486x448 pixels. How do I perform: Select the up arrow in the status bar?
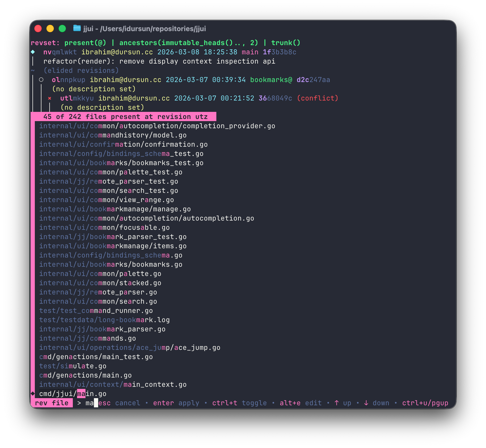tap(337, 403)
